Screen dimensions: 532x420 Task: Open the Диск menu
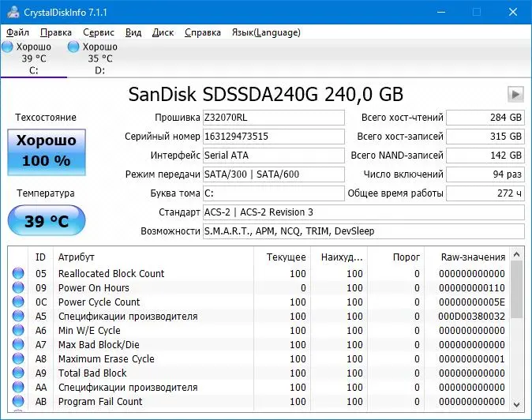[163, 32]
